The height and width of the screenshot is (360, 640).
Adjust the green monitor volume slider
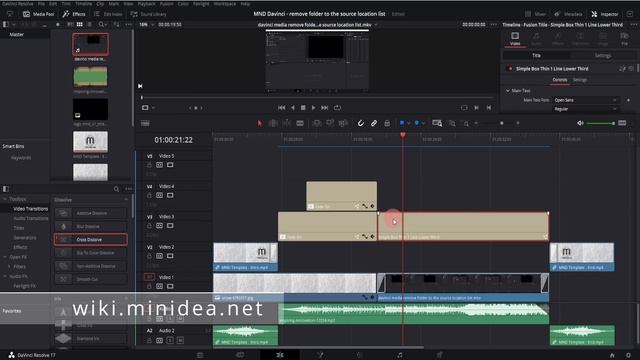tap(601, 123)
